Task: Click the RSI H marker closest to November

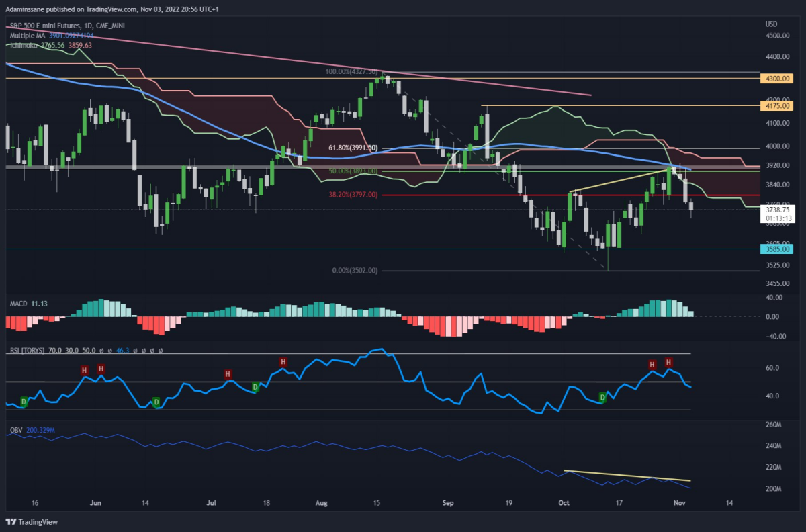Action: (x=668, y=362)
